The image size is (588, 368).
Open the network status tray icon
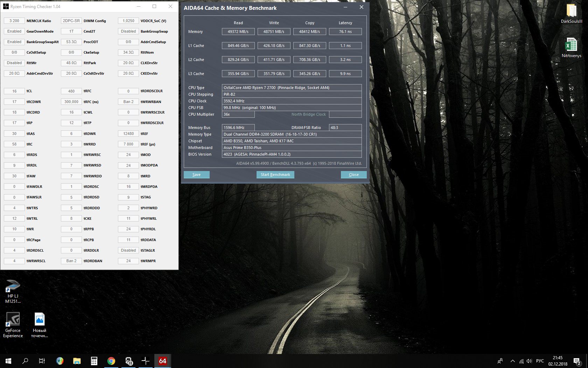[521, 361]
